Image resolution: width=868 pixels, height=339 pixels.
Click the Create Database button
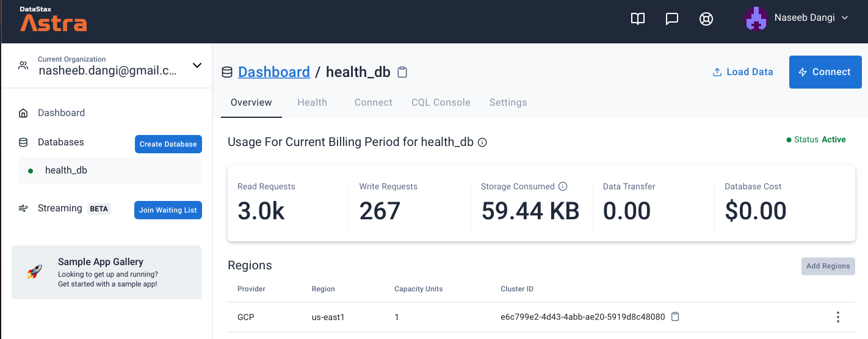pyautogui.click(x=168, y=144)
